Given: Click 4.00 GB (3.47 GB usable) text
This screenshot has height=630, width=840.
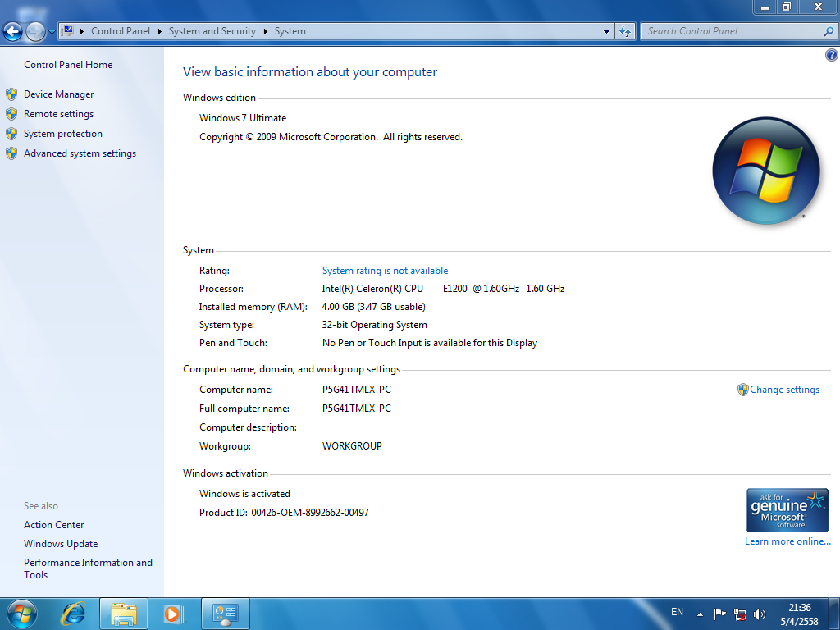Looking at the screenshot, I should click(x=373, y=307).
